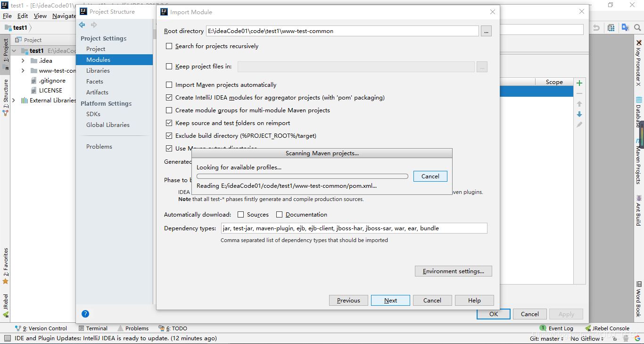Toggle the 1: Project tool window
This screenshot has height=344, width=644.
[6, 54]
